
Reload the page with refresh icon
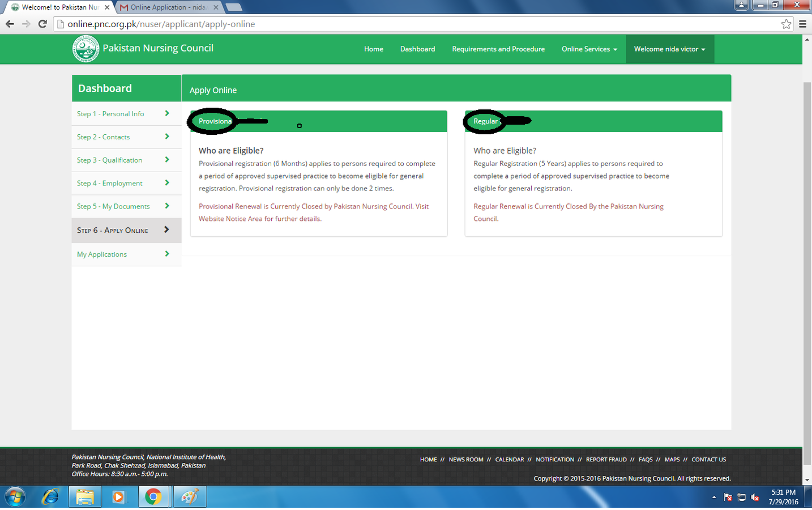tap(42, 24)
